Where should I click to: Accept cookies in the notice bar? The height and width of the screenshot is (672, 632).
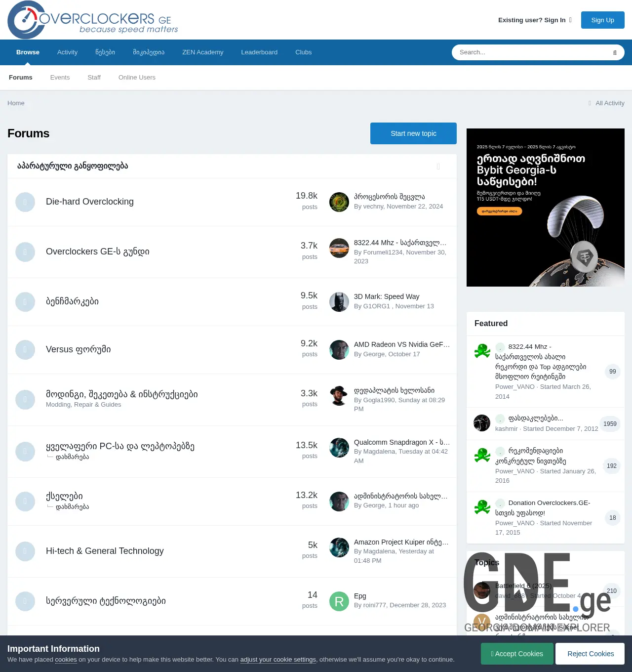(x=517, y=653)
